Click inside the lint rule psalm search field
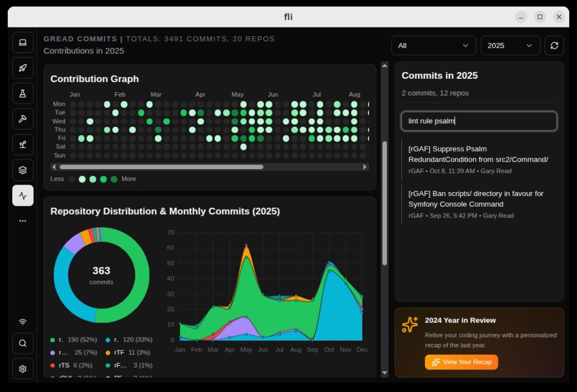Image resolution: width=577 pixels, height=392 pixels. (478, 120)
